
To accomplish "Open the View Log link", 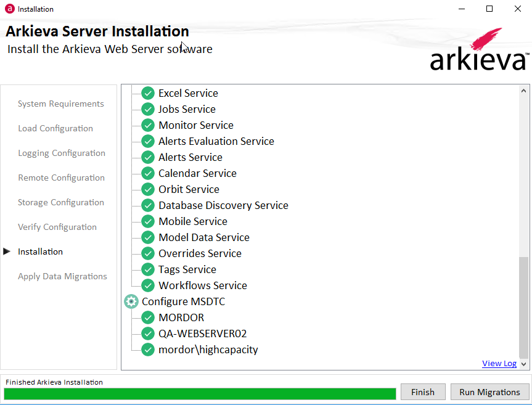I will pyautogui.click(x=499, y=363).
